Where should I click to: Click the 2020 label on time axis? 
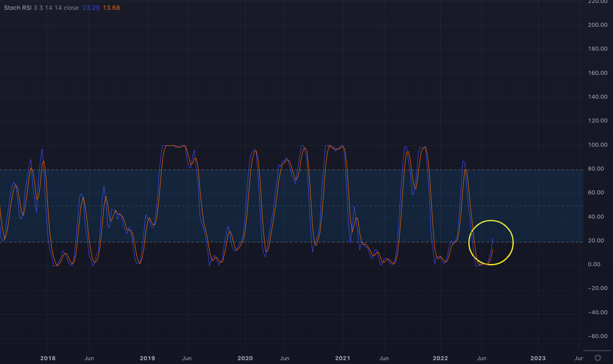coord(245,358)
